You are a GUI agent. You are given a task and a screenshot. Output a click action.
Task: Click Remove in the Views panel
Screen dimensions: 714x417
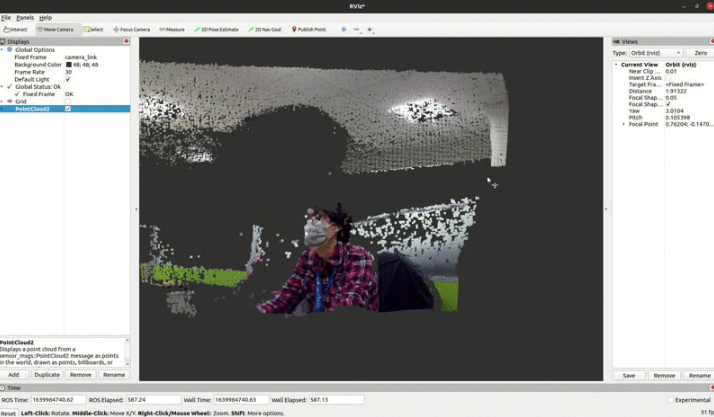(664, 376)
